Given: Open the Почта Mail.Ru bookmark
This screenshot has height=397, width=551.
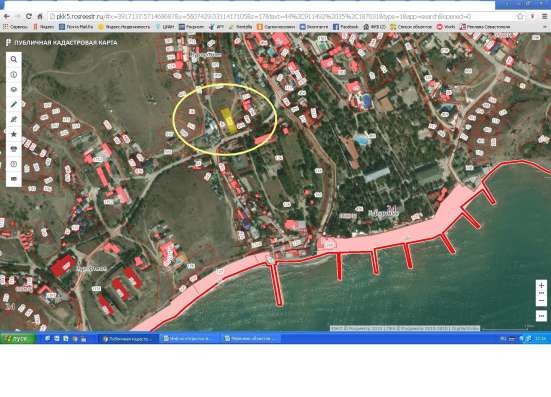Looking at the screenshot, I should pos(76,27).
